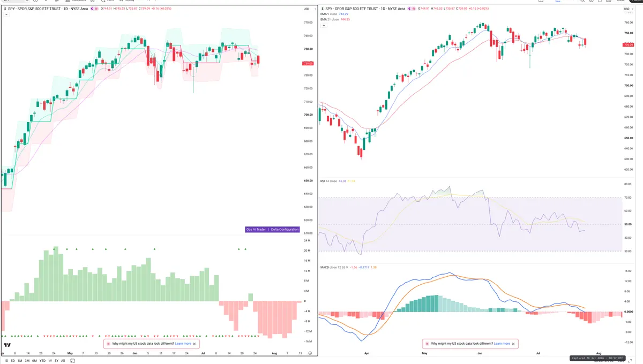
Task: Click the data-status icon beside the moon, left chart
Action: point(96,9)
